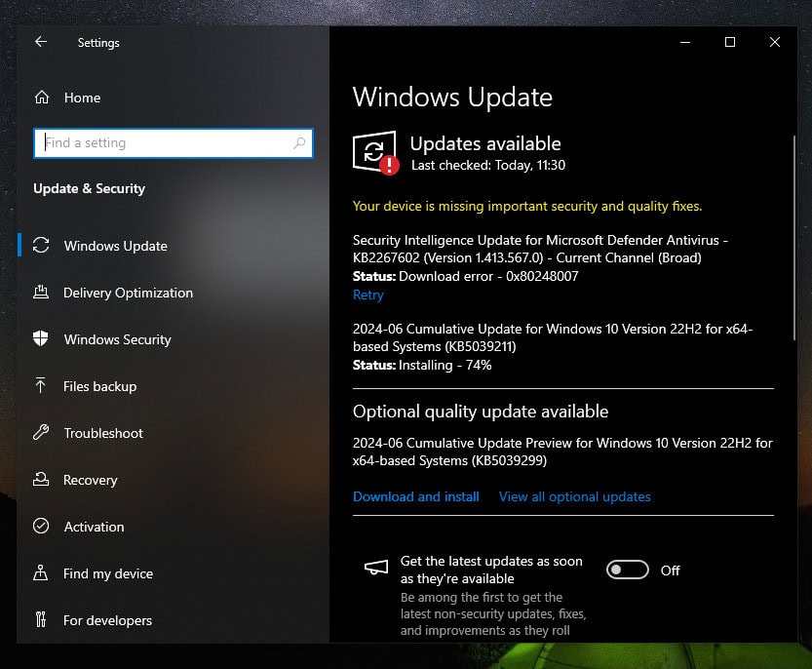Image resolution: width=812 pixels, height=669 pixels.
Task: Click Status: Download error - 0x80248007
Action: pyautogui.click(x=466, y=276)
